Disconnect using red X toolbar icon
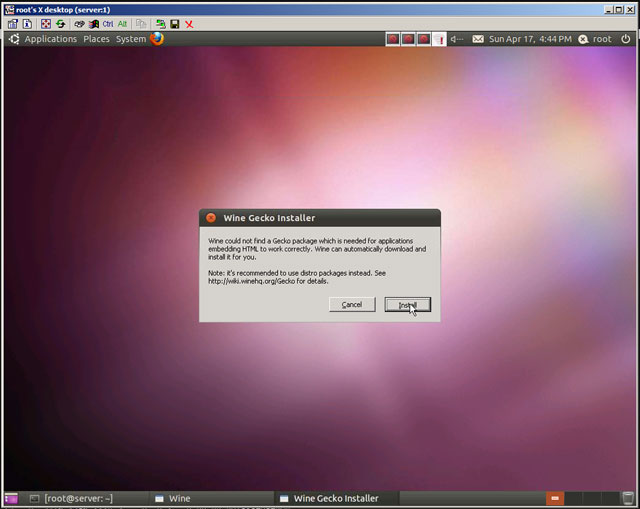 [x=189, y=24]
